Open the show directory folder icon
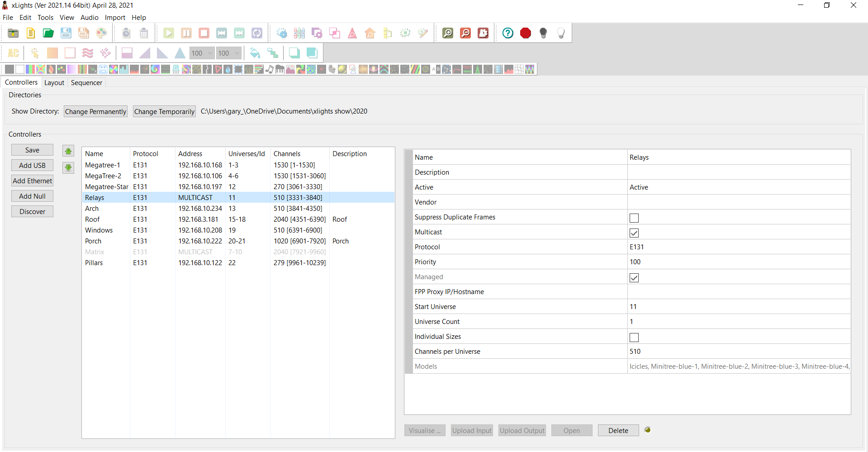 (13, 33)
